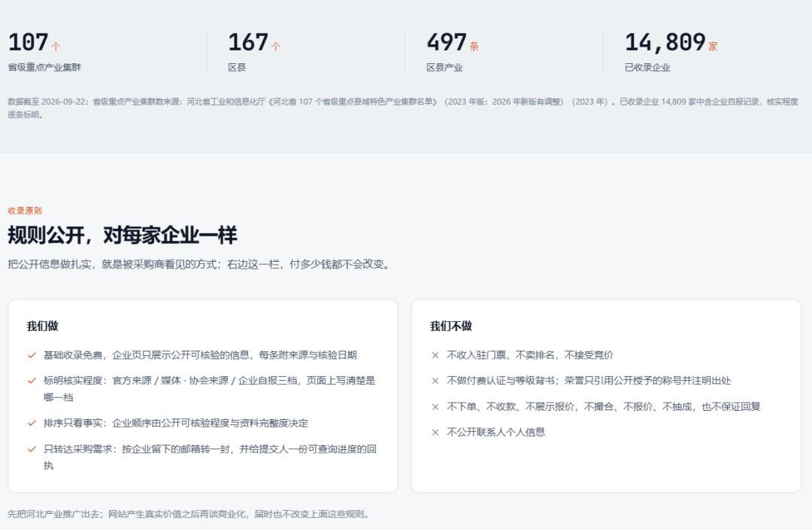Click the 497 区县产业 statistic
812x529 pixels.
click(x=453, y=51)
